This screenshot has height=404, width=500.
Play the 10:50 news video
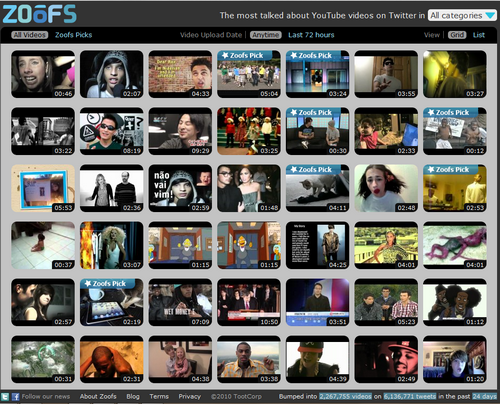click(249, 302)
